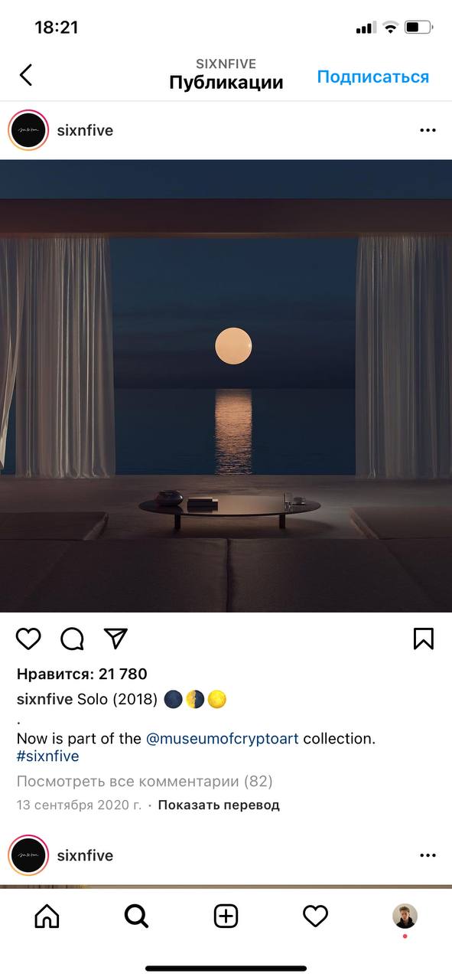
Task: Open comments with speech bubble icon
Action: [x=72, y=639]
